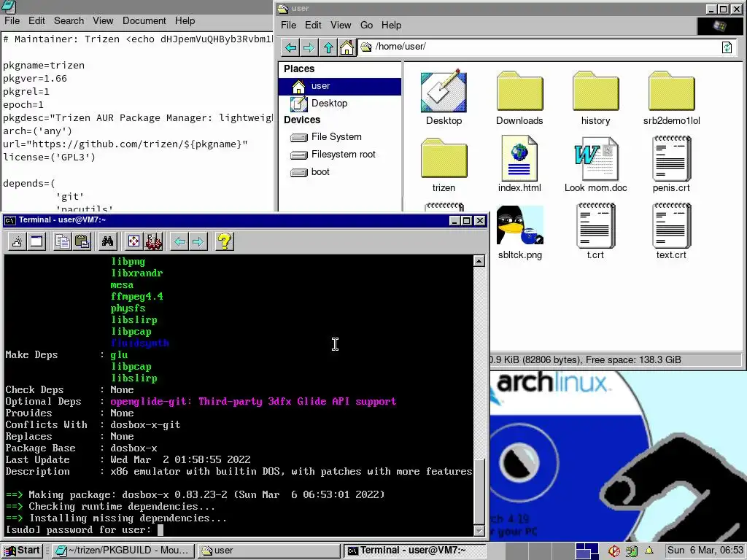Open the View menu in the text editor
Screen dimensions: 747x560
(103, 21)
